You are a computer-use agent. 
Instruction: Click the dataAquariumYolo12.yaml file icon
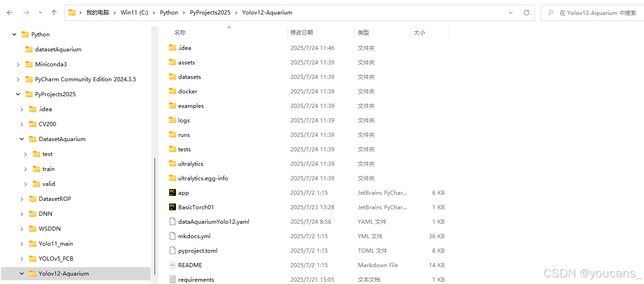tap(173, 221)
